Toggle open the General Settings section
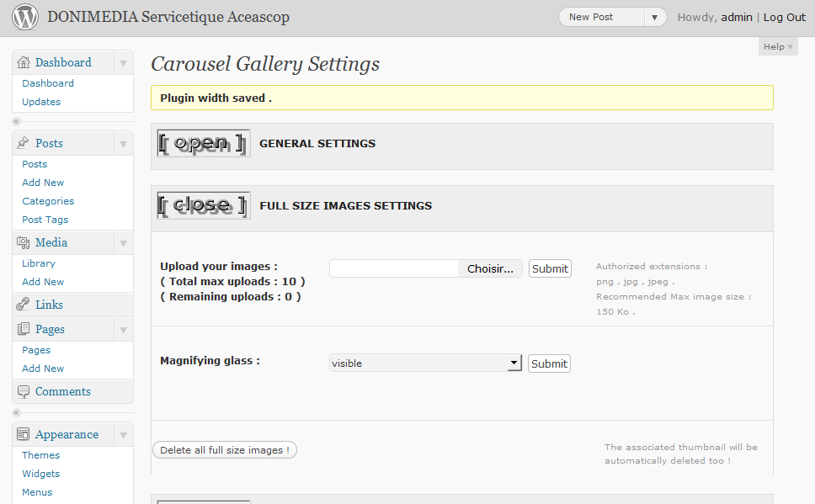Screen dimensions: 815x504 pos(203,143)
